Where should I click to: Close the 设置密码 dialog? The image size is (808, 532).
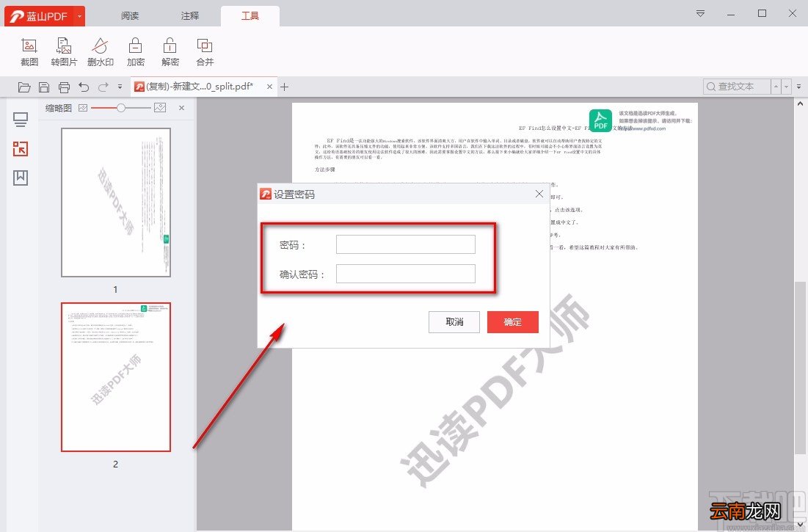(x=539, y=194)
